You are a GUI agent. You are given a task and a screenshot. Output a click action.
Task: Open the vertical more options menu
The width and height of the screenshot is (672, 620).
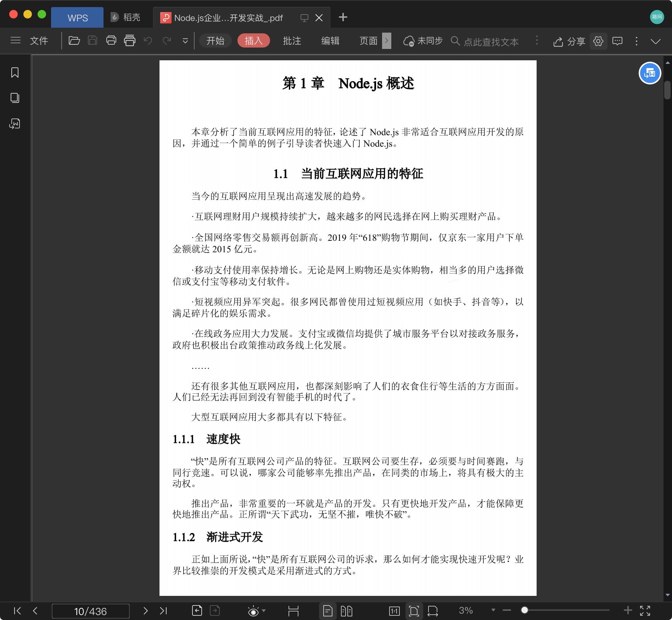[637, 41]
